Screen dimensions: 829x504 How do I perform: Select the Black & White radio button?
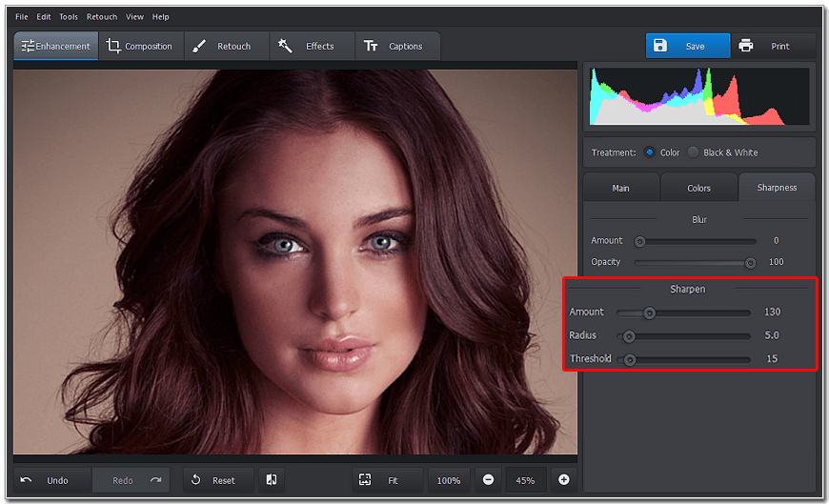[x=693, y=152]
